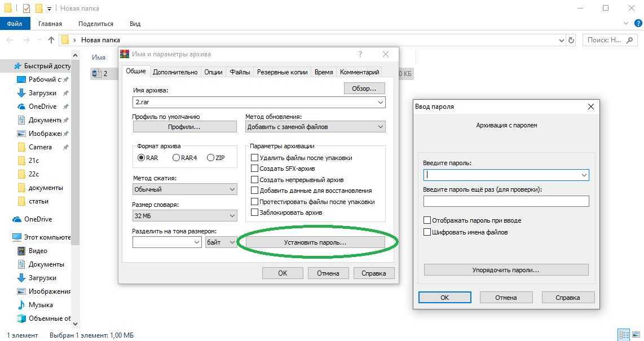Click the refresh icon in address bar
Screen dimensions: 644x341
pyautogui.click(x=571, y=40)
